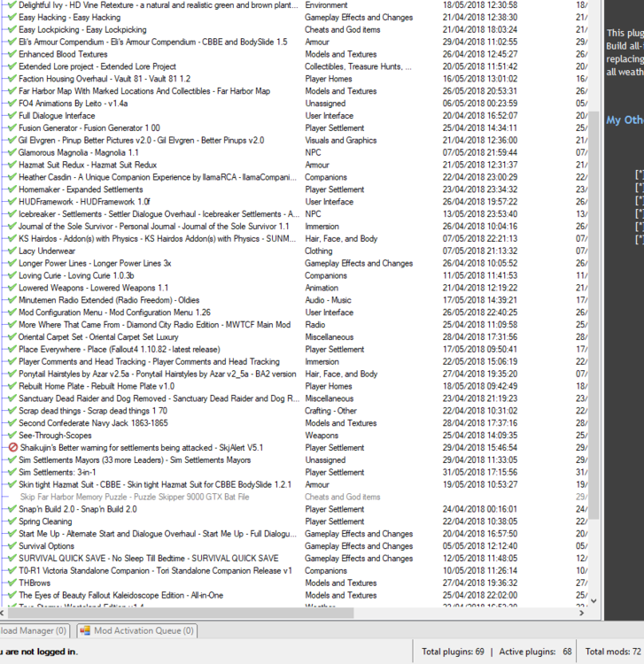Click green checkmark beside Lacy Underwear
The width and height of the screenshot is (644, 664).
pos(12,251)
